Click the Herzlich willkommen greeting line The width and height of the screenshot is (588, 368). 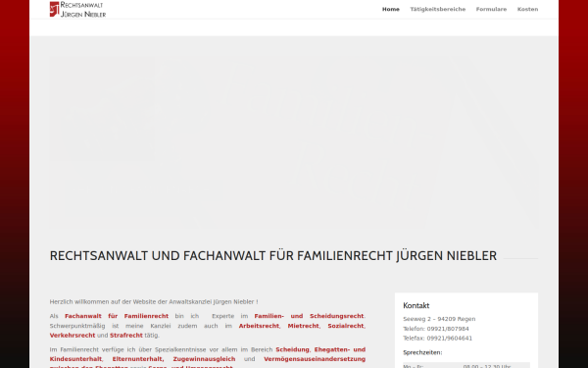point(154,302)
